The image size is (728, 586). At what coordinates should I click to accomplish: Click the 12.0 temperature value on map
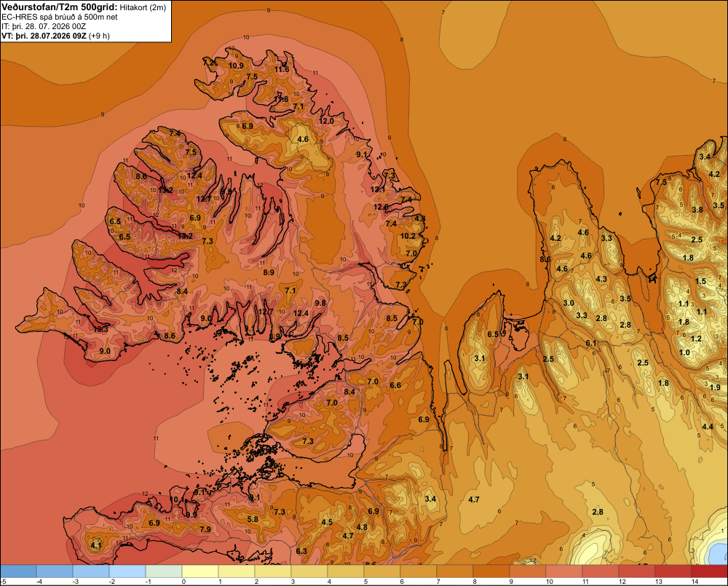click(326, 121)
